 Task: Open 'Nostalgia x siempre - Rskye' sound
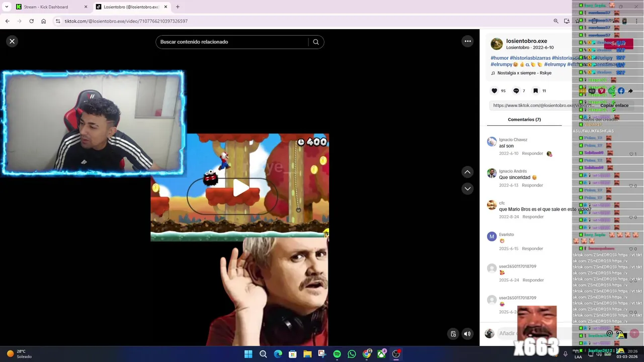click(x=524, y=73)
